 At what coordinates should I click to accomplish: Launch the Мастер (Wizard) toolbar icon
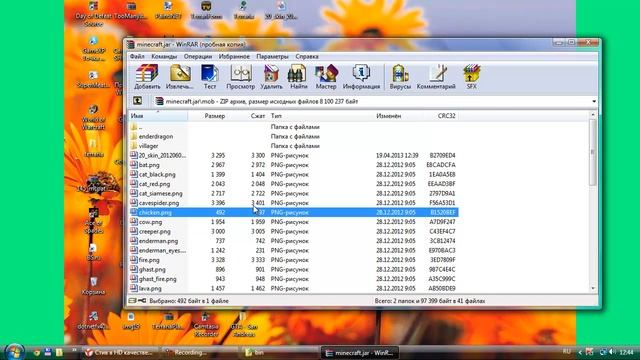pos(326,77)
